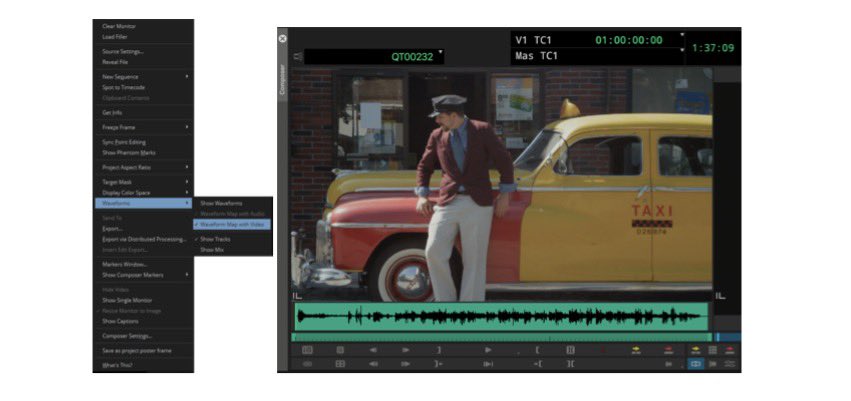Click the dimmed link icon at the bottom-left

click(307, 364)
